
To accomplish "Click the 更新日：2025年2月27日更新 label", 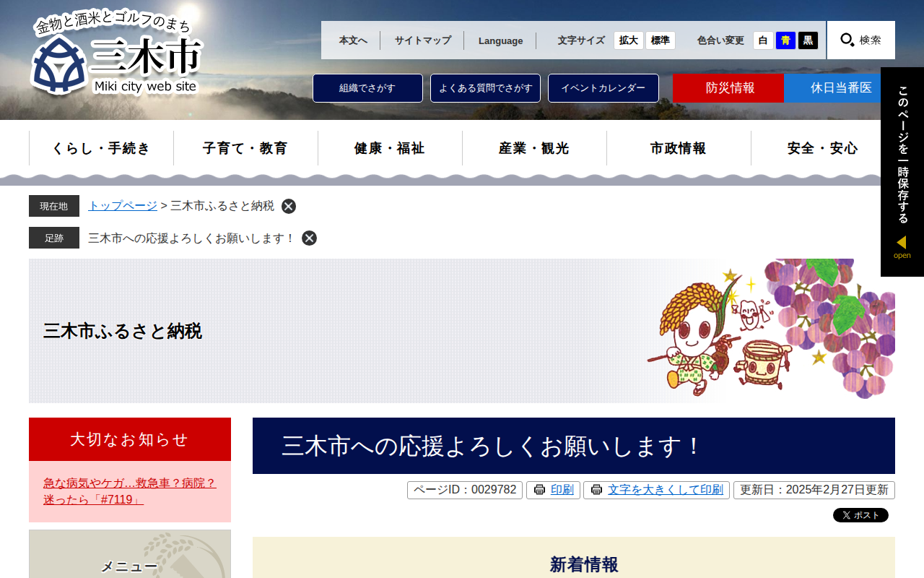I will click(x=814, y=490).
